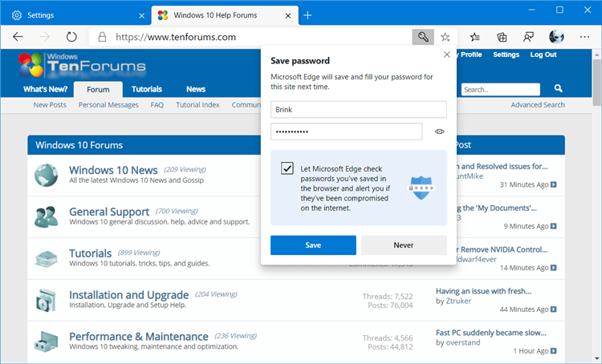Click the address bar URL
This screenshot has width=602, height=364.
click(x=176, y=37)
